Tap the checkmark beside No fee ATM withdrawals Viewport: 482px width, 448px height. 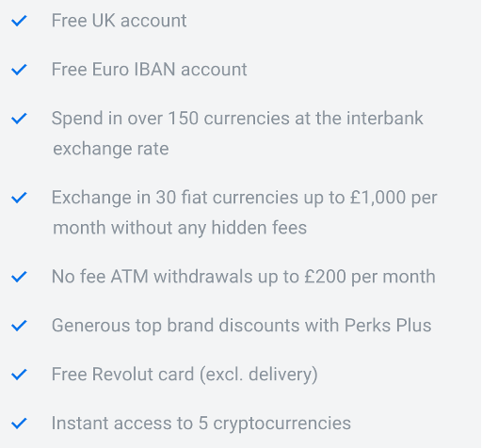point(19,277)
